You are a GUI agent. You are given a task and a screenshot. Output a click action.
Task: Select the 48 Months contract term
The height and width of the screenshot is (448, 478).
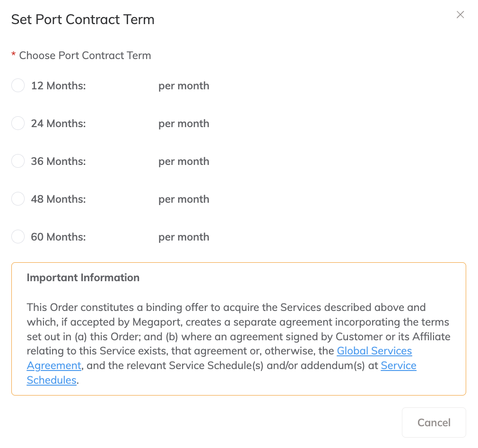coord(17,198)
